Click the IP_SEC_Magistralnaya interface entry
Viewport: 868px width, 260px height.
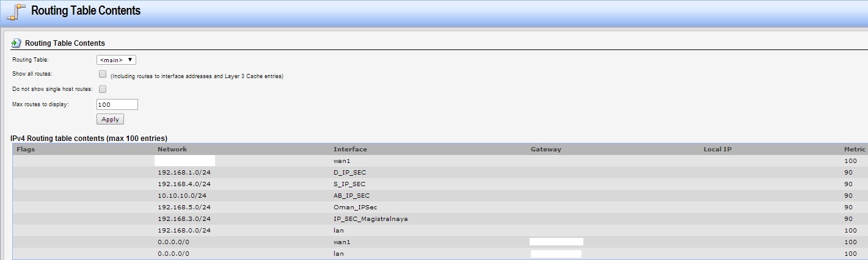point(371,218)
